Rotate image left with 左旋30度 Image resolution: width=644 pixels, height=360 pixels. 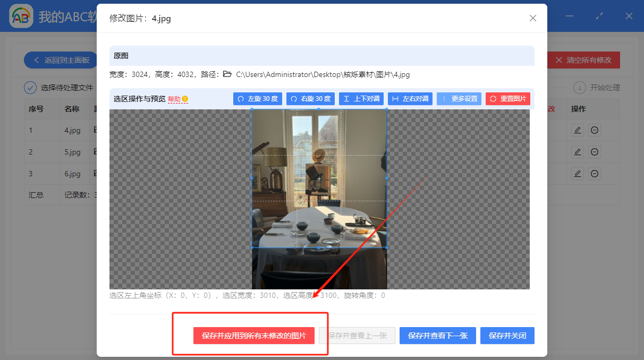258,99
